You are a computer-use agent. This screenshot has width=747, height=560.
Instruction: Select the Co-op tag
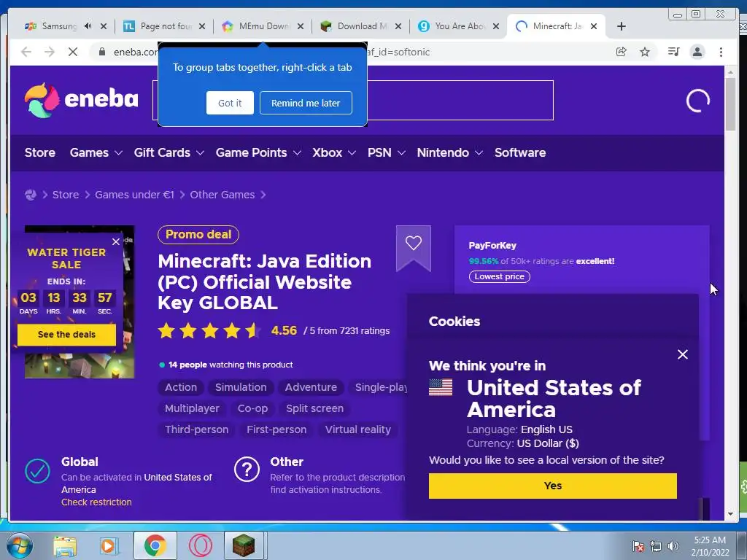[252, 408]
